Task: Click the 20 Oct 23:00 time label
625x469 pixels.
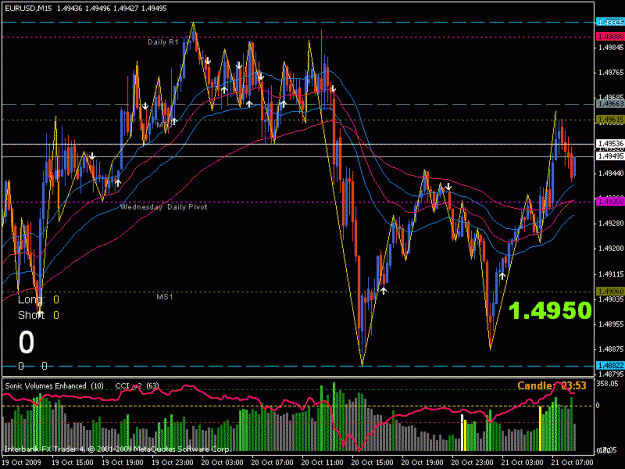Action: (x=472, y=463)
